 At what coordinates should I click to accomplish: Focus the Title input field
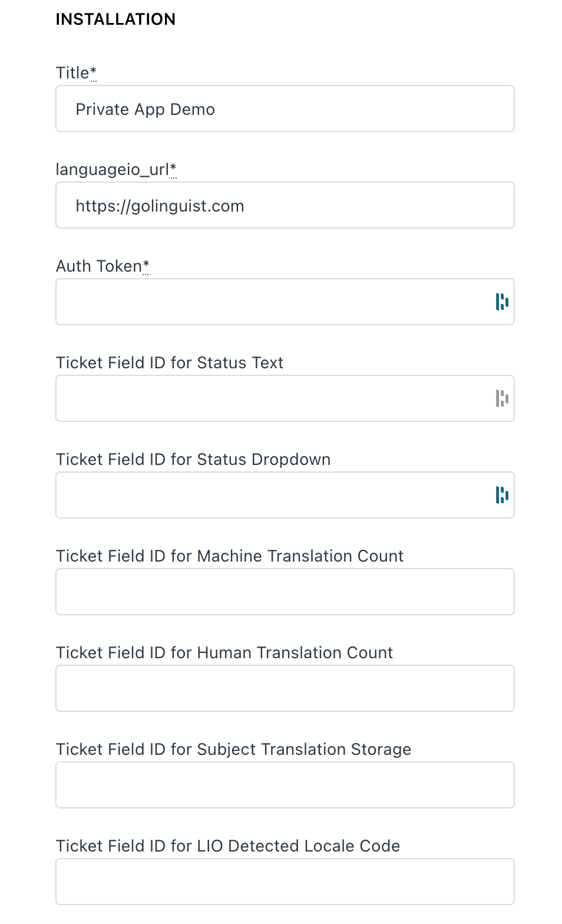[x=285, y=108]
